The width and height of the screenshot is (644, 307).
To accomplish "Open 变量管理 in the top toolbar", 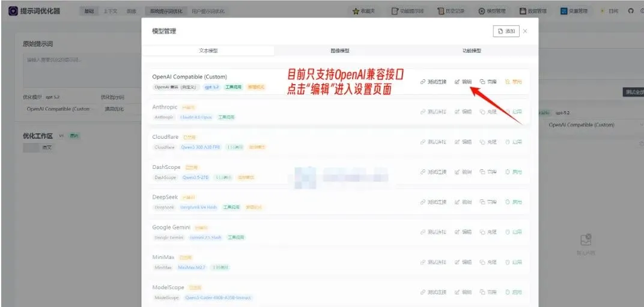I will click(x=574, y=11).
